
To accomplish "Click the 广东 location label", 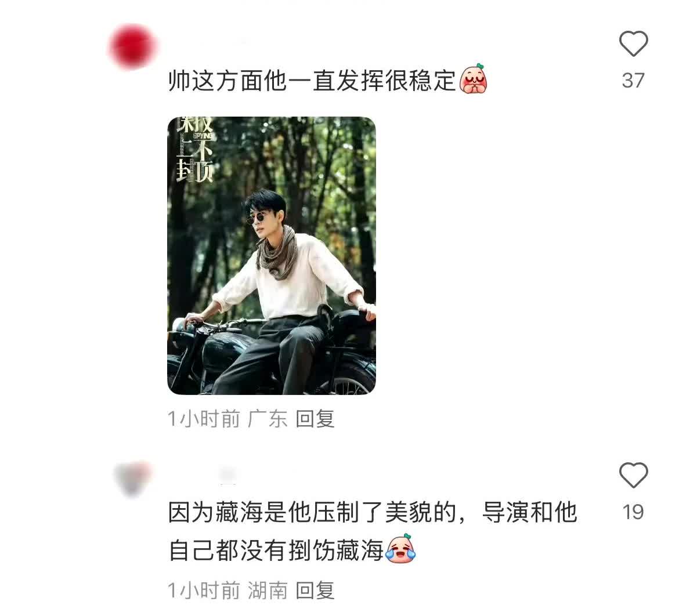I will tap(268, 419).
